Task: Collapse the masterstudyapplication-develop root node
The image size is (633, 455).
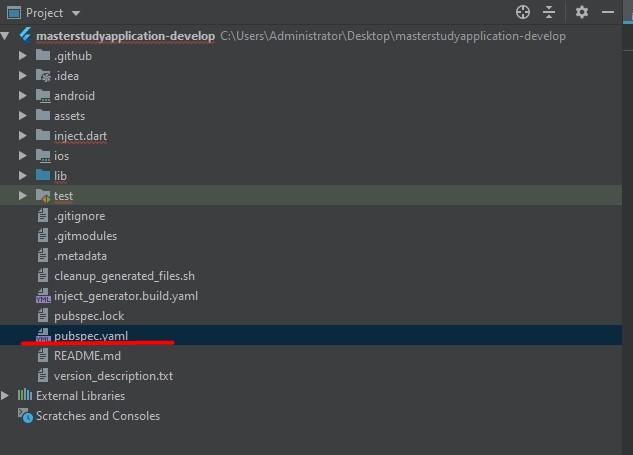Action: 8,36
